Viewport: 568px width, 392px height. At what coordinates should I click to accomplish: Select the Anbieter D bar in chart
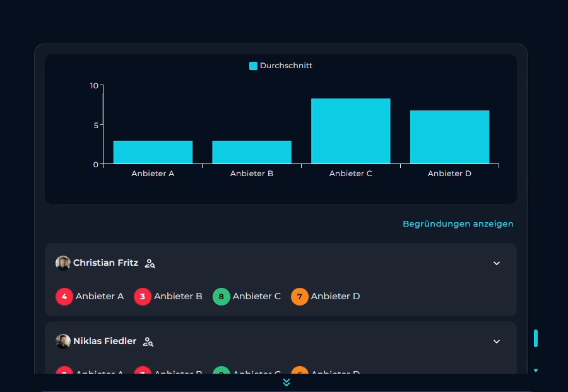(449, 137)
